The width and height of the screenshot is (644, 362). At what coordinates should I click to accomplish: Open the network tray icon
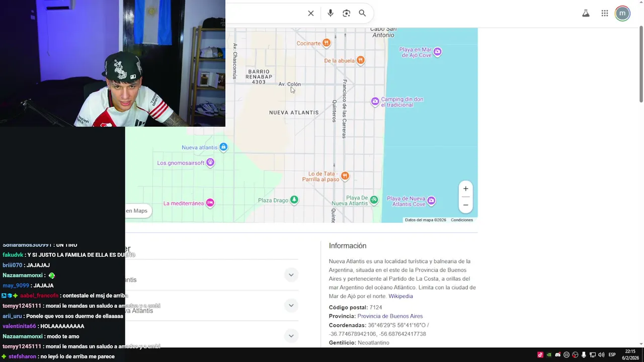click(x=593, y=355)
